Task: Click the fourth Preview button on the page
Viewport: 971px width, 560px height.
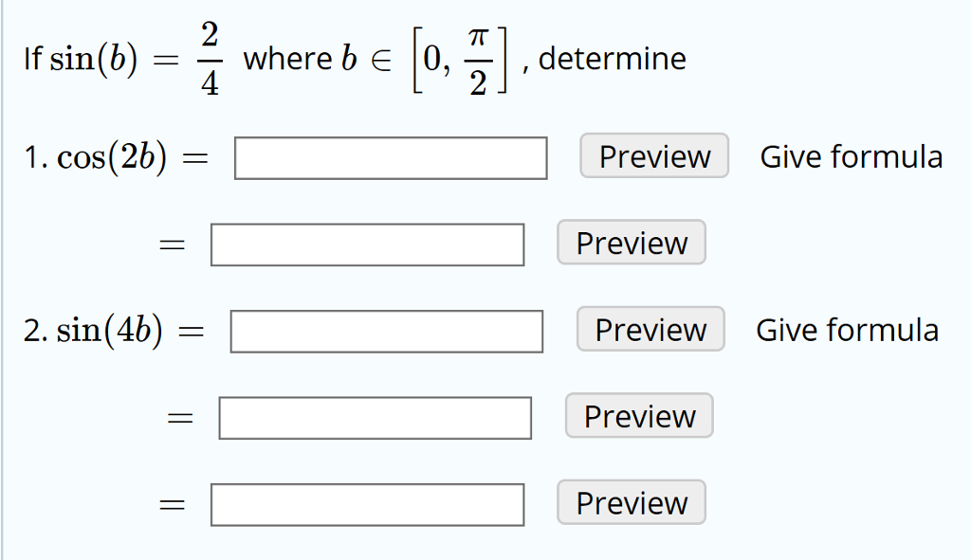Action: tap(638, 416)
